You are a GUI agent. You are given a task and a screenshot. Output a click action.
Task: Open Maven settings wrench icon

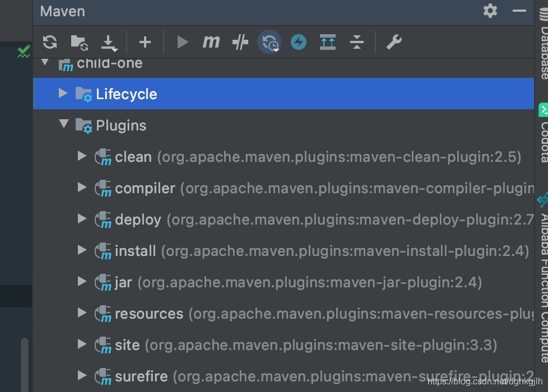393,42
